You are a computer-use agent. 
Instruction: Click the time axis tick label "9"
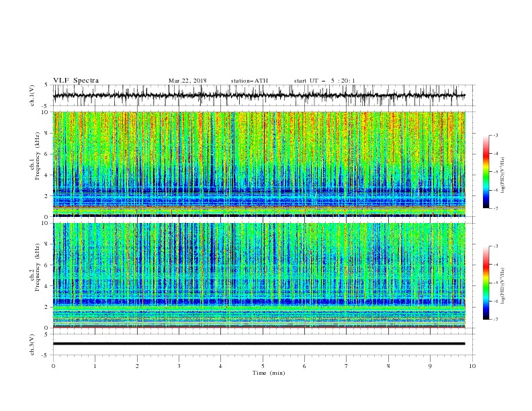pos(430,366)
